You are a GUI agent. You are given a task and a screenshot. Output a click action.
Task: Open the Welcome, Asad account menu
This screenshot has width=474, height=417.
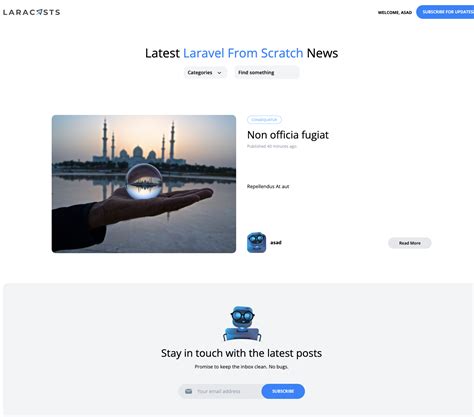[x=395, y=12]
